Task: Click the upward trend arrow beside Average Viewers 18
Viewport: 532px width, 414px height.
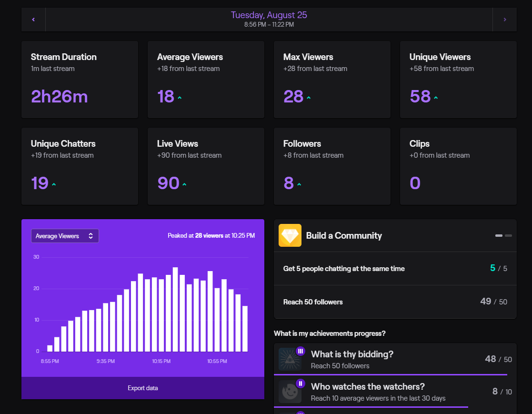Action: pos(179,97)
